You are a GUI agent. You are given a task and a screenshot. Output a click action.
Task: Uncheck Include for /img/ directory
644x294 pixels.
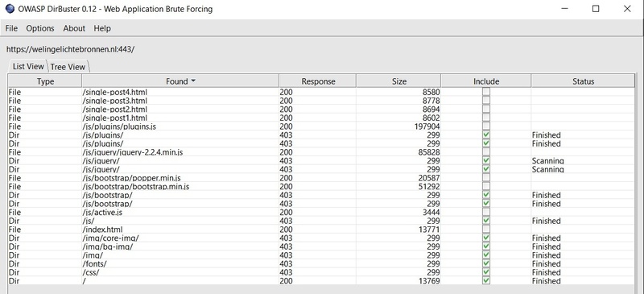(x=486, y=255)
